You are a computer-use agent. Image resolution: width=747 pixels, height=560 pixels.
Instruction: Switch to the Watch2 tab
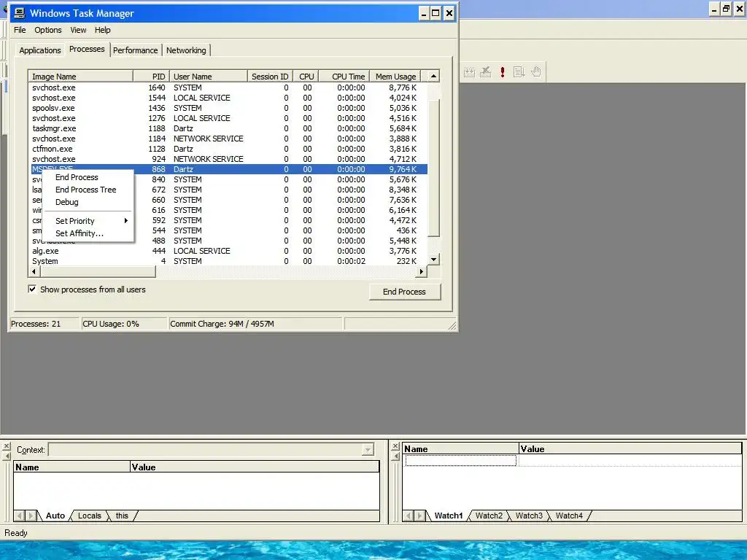pyautogui.click(x=489, y=516)
